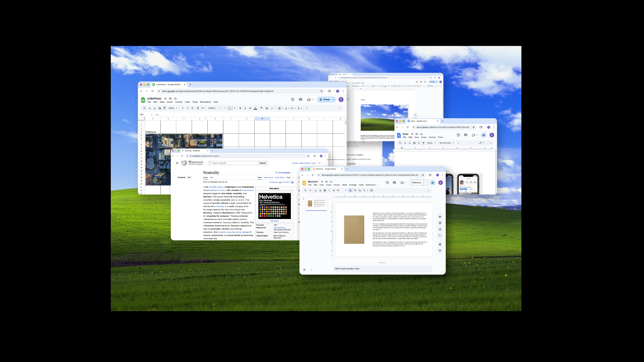Click the add comment icon in Slides
Screen dimensions: 644x362
click(372, 190)
